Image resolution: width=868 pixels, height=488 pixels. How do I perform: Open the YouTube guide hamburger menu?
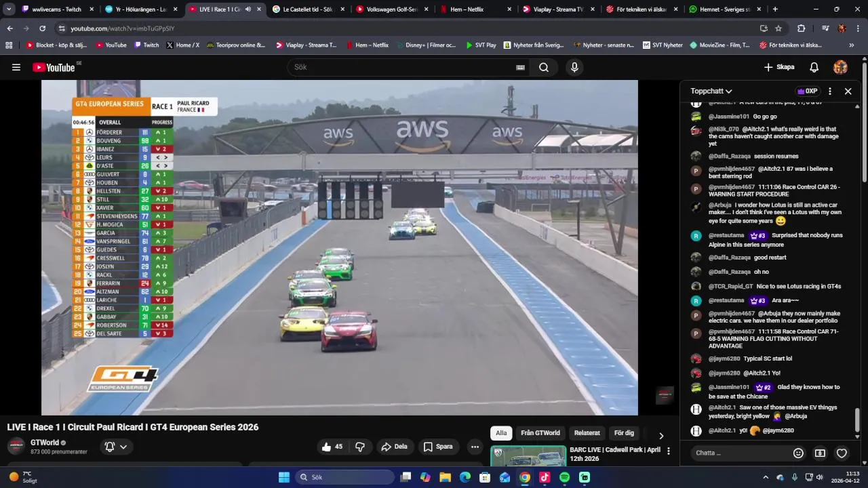(x=16, y=67)
